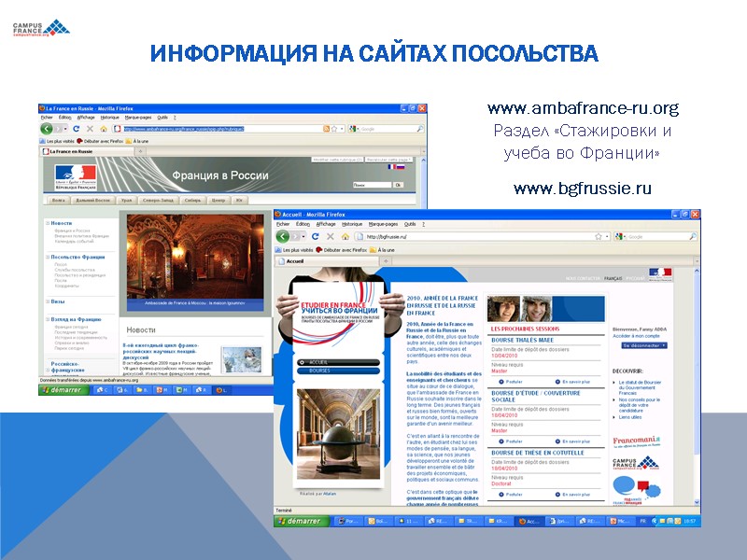Click Campus France logo on bgfrussie page
The height and width of the screenshot is (560, 747).
point(636,463)
